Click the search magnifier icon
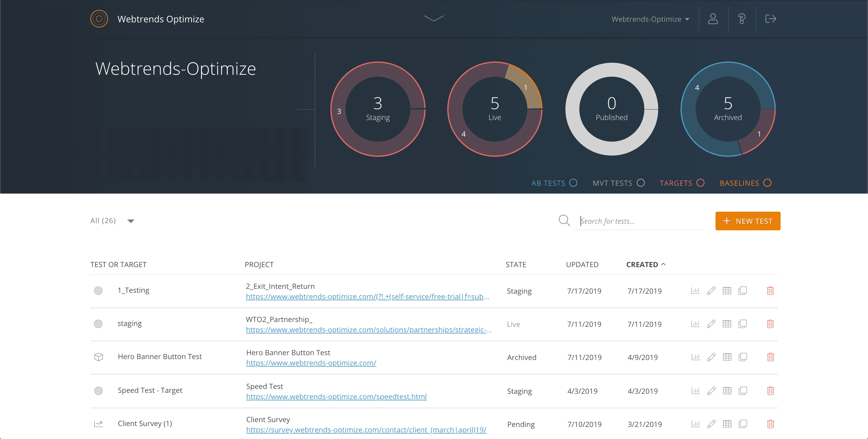This screenshot has height=439, width=868. click(564, 220)
